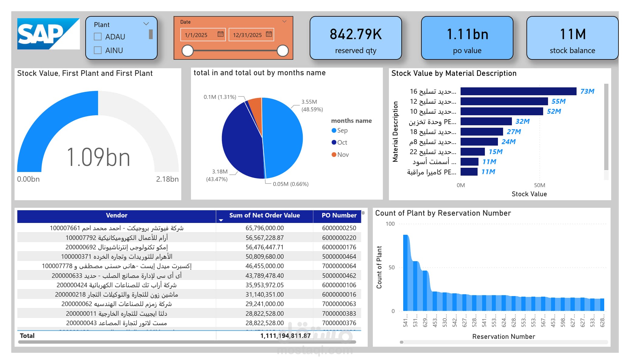This screenshot has width=630, height=364.
Task: Click the po value card
Action: pos(467,38)
